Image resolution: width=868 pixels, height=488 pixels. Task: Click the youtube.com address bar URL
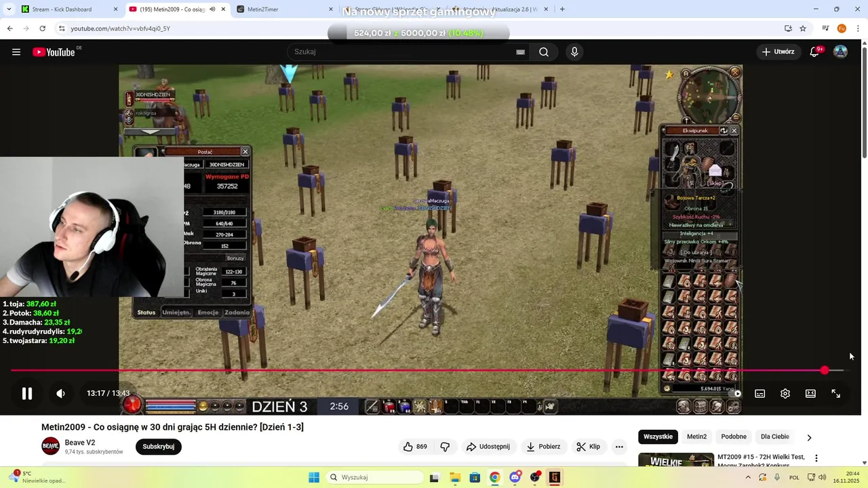(121, 28)
